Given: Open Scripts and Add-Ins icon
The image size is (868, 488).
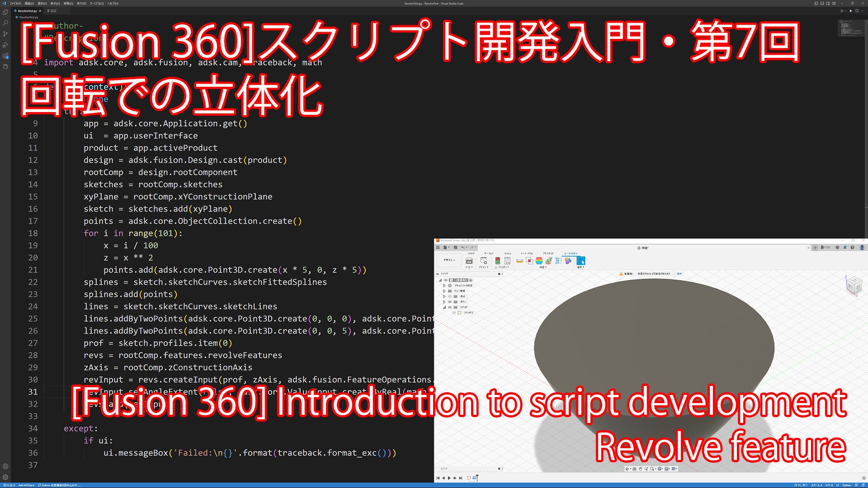Looking at the screenshot, I should point(484,261).
